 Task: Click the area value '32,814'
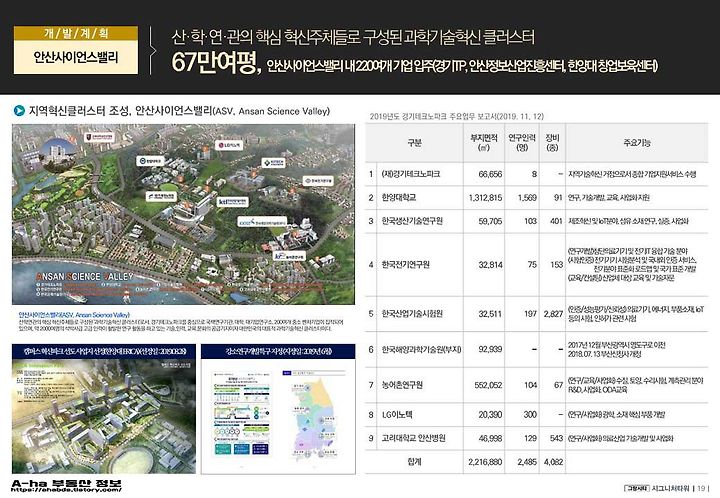click(490, 265)
